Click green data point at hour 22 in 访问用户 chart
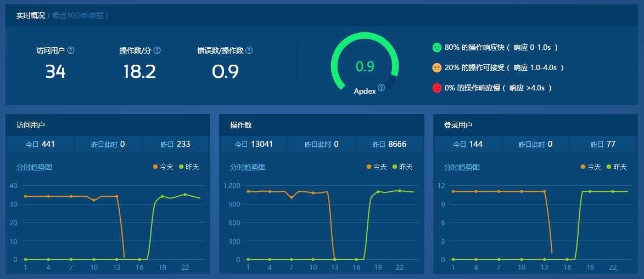Image resolution: width=644 pixels, height=279 pixels. point(185,195)
